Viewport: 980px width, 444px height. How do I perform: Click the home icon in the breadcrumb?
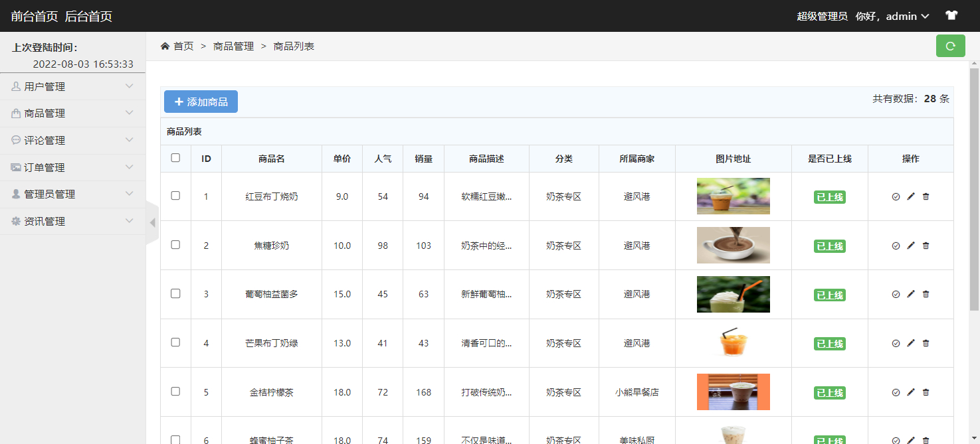(x=164, y=46)
